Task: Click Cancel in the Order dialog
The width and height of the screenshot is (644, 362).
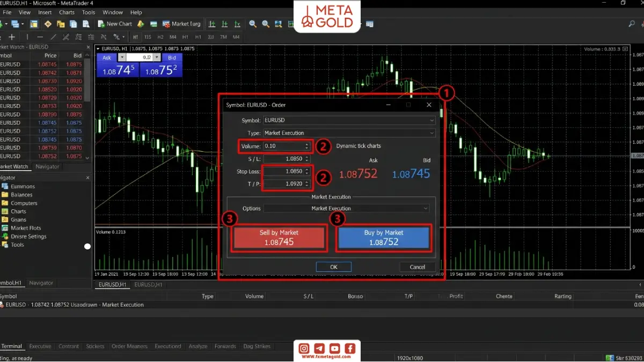Action: [418, 267]
